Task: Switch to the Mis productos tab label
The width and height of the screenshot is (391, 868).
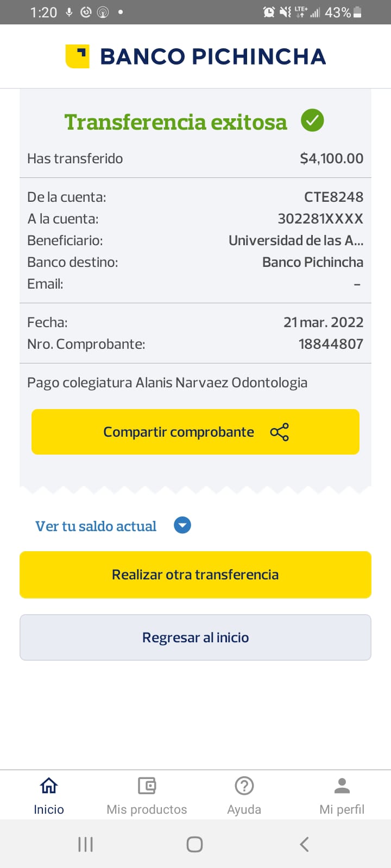Action: [147, 809]
